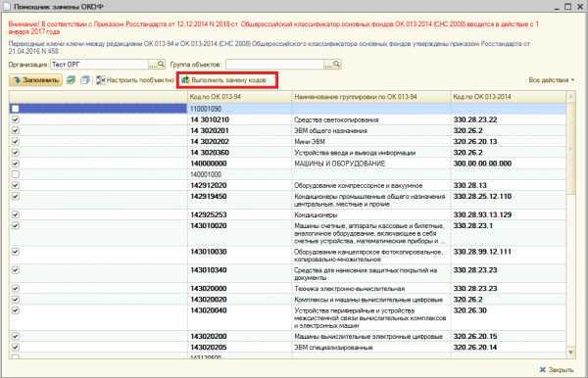This screenshot has width=588, height=378.
Task: Click Настроить пообъектно toolbar button
Action: pyautogui.click(x=135, y=79)
